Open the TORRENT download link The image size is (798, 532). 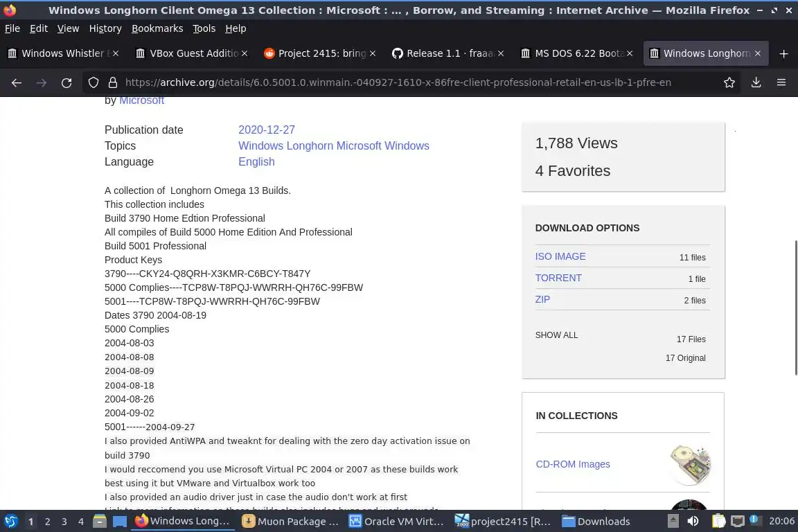558,278
